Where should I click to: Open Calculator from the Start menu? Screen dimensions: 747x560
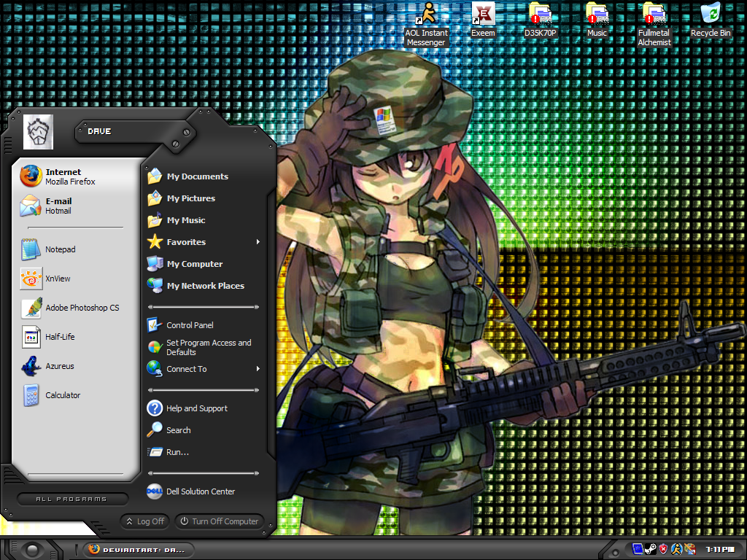coord(76,395)
